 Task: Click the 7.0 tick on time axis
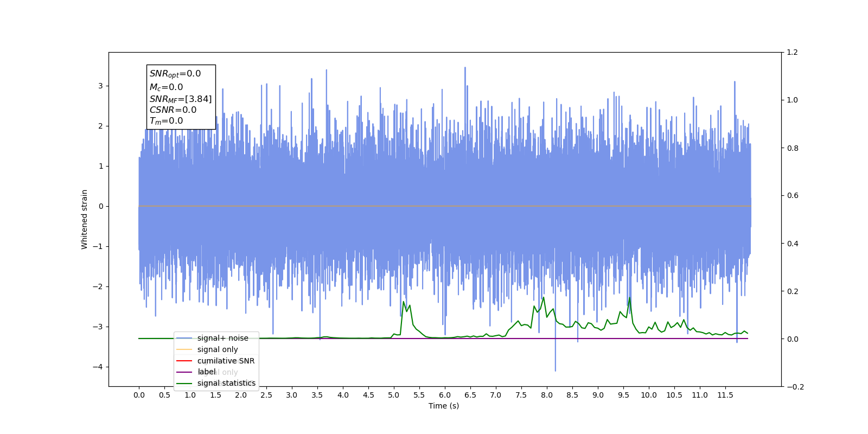(x=496, y=395)
